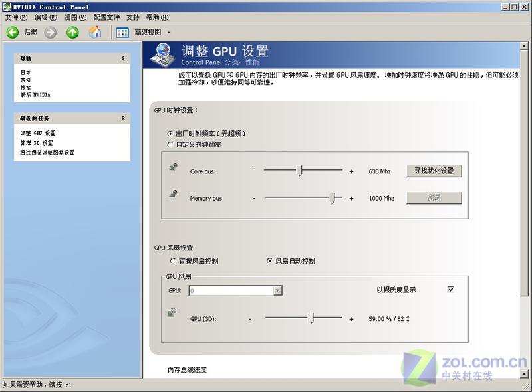Image resolution: width=532 pixels, height=392 pixels.
Task: Click the NVIDIA title bar icon
Action: click(7, 7)
